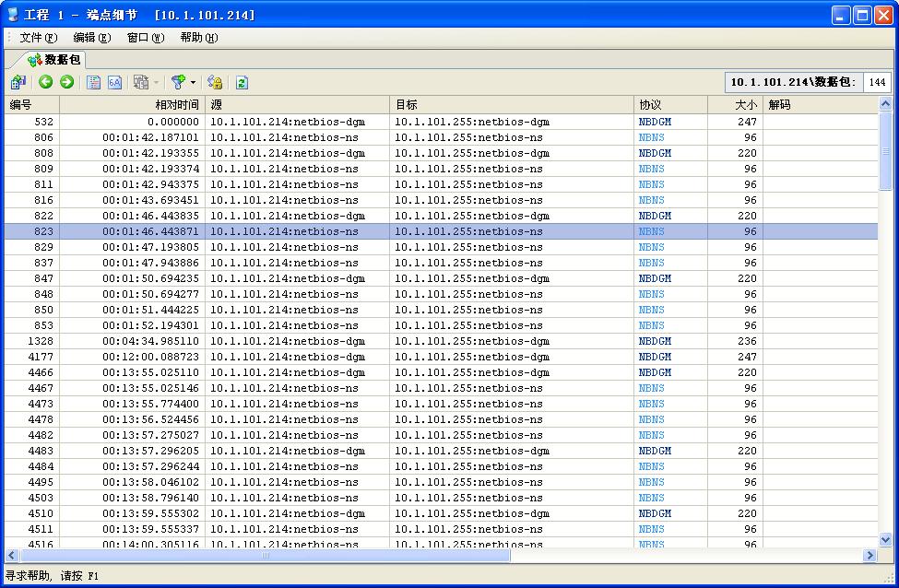899x588 pixels.
Task: Click the filter funnel icon
Action: click(x=178, y=82)
